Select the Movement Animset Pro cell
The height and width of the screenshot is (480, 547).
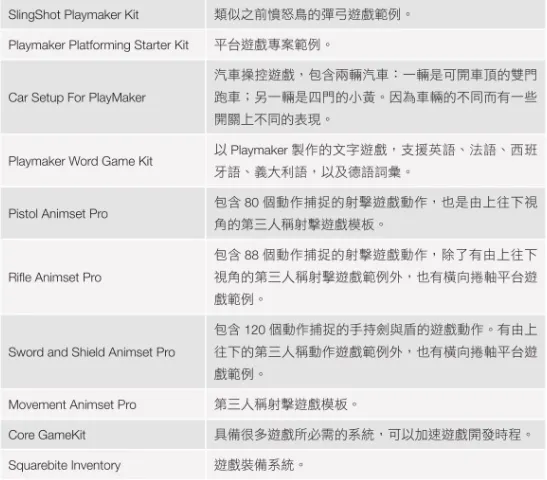(103, 404)
